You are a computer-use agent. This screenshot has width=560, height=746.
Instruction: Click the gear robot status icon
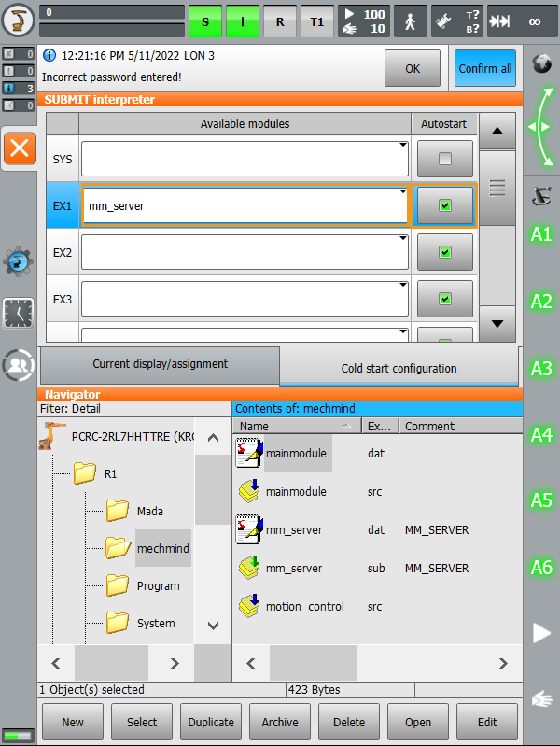(18, 261)
